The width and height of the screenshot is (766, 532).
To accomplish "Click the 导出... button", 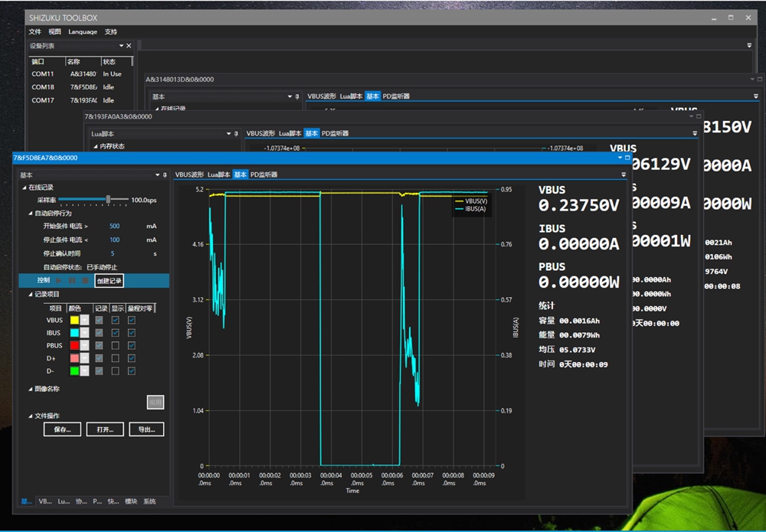I will pyautogui.click(x=146, y=429).
